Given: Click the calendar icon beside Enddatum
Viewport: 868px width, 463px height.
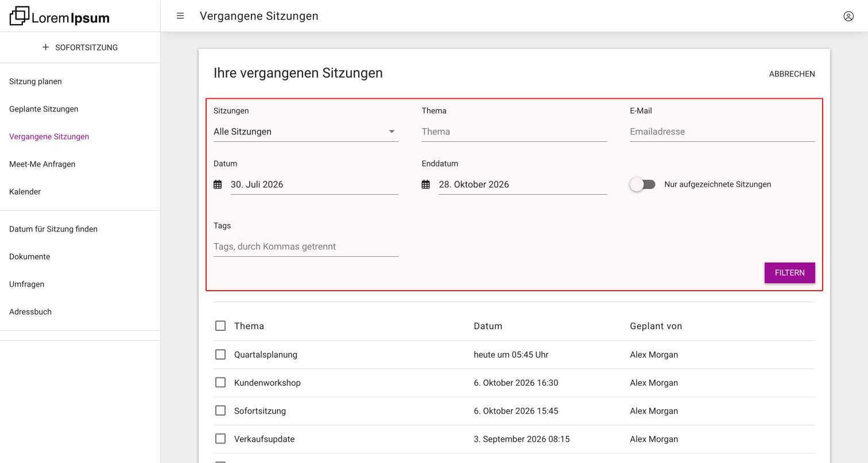Looking at the screenshot, I should [x=425, y=184].
